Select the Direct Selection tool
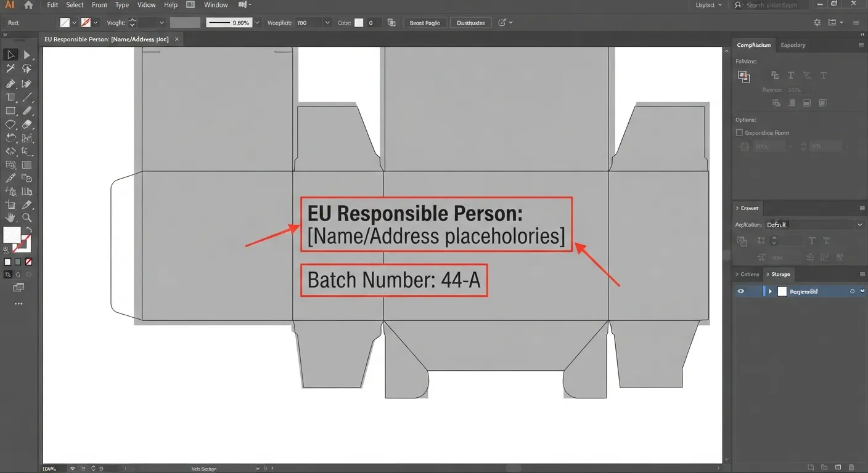 click(x=27, y=55)
